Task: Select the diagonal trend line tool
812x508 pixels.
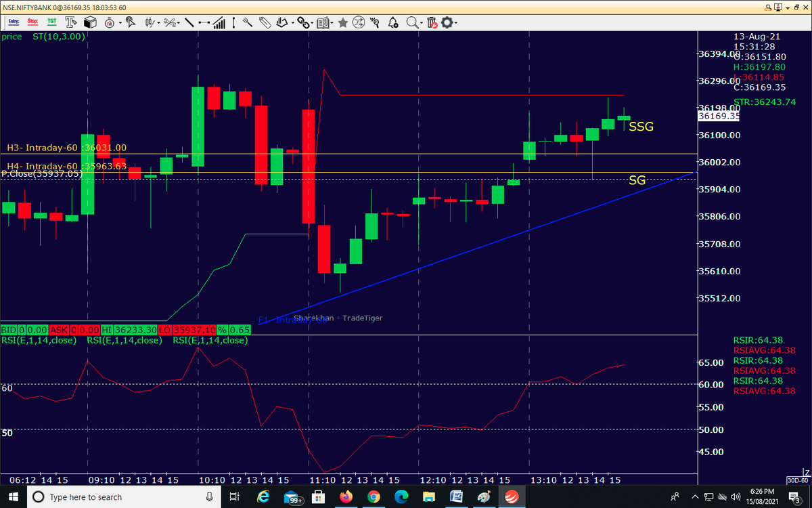Action: click(189, 22)
